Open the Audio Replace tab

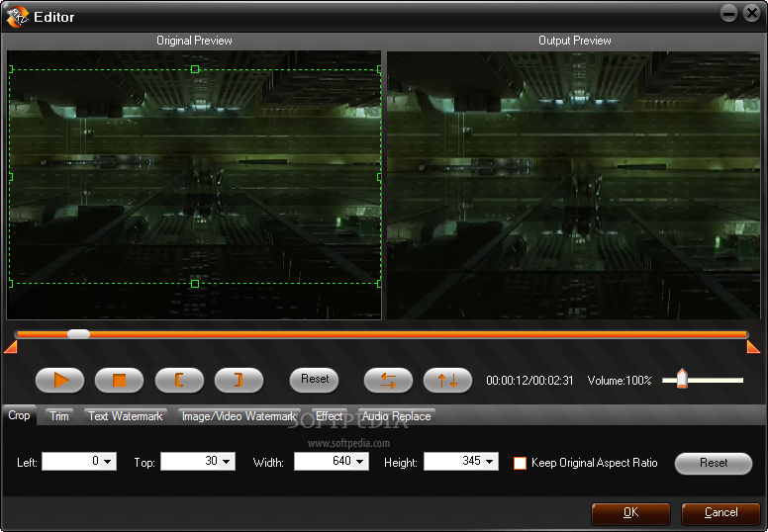[396, 416]
